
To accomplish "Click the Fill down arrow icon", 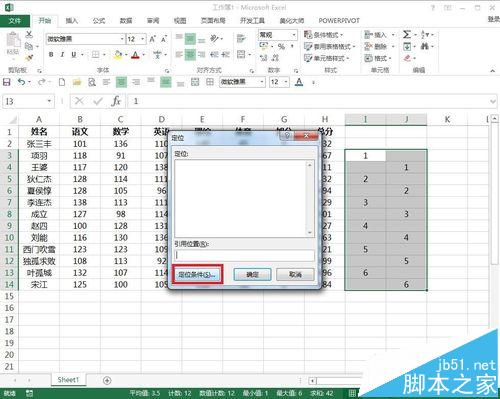I will pyautogui.click(x=407, y=46).
